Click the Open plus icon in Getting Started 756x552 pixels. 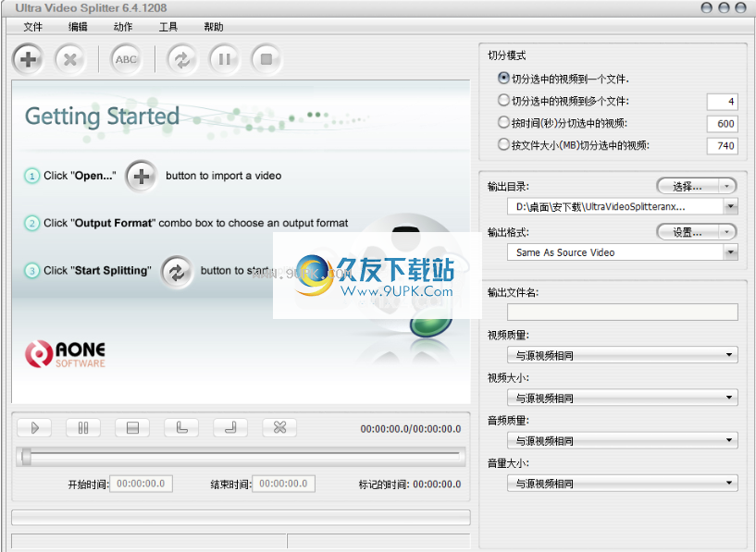[142, 177]
